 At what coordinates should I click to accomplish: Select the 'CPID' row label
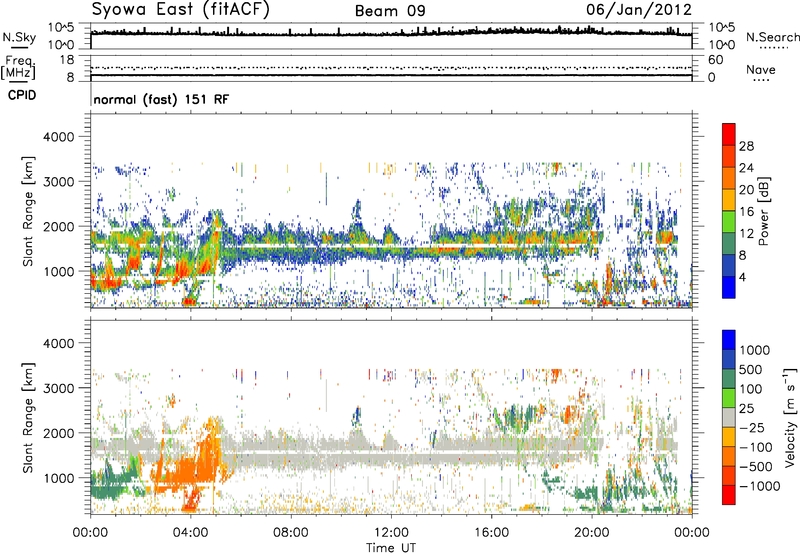point(22,95)
